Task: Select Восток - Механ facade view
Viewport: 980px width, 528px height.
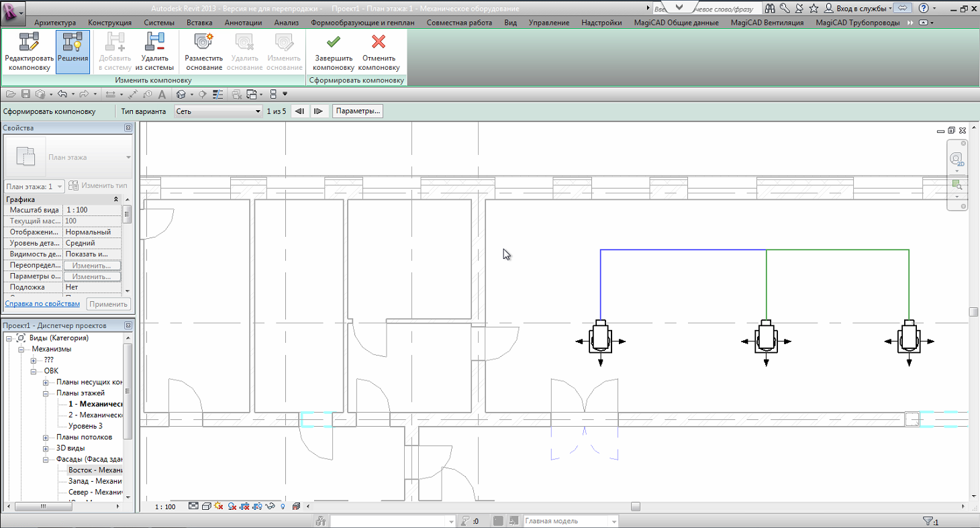Action: pyautogui.click(x=95, y=470)
